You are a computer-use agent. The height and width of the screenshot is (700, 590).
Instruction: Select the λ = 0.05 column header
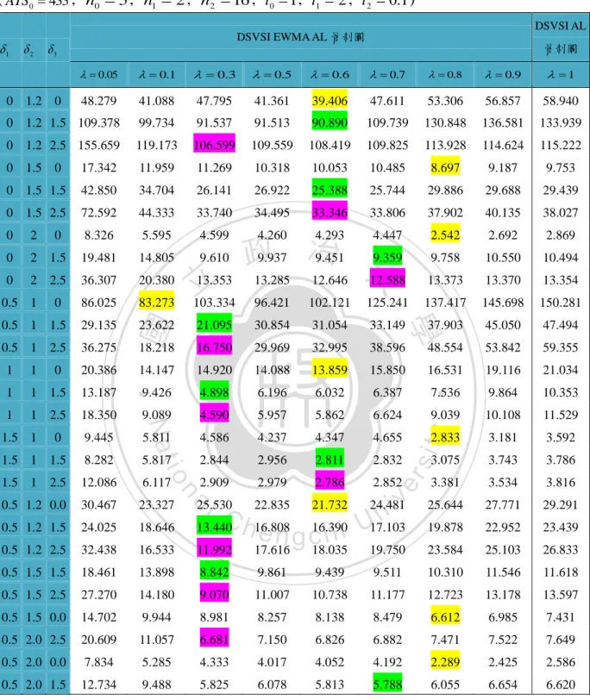tap(98, 74)
